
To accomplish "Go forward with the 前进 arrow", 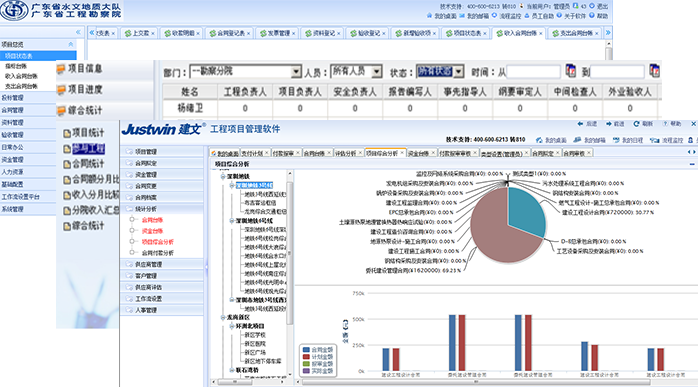I will [x=609, y=124].
